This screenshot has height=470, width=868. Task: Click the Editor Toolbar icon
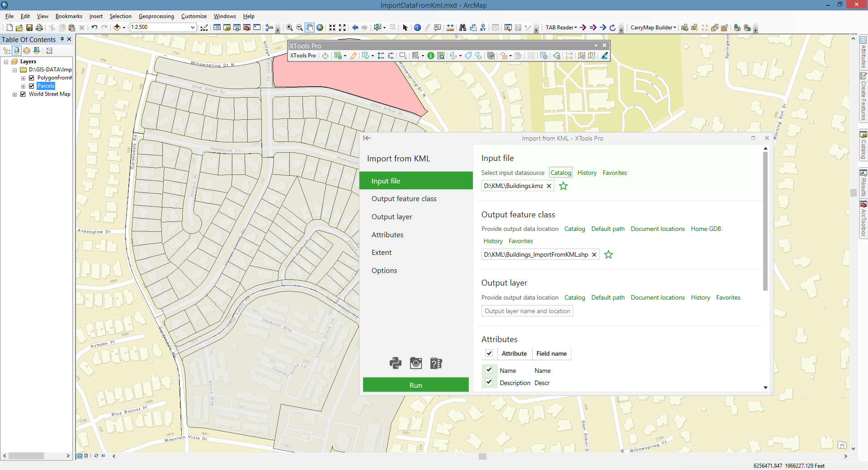(x=204, y=28)
